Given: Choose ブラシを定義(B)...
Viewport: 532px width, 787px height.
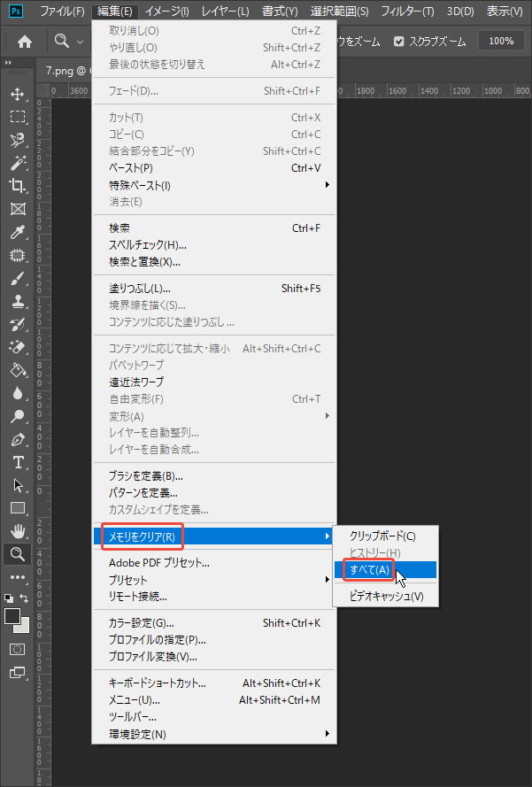Looking at the screenshot, I should [214, 475].
